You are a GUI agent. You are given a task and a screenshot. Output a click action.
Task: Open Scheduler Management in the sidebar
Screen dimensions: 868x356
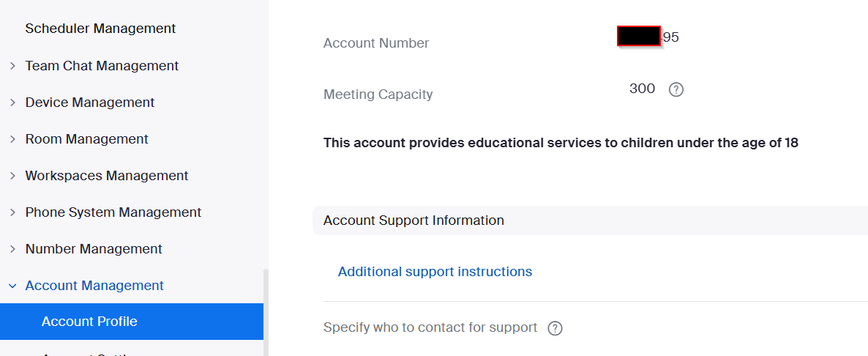[100, 29]
